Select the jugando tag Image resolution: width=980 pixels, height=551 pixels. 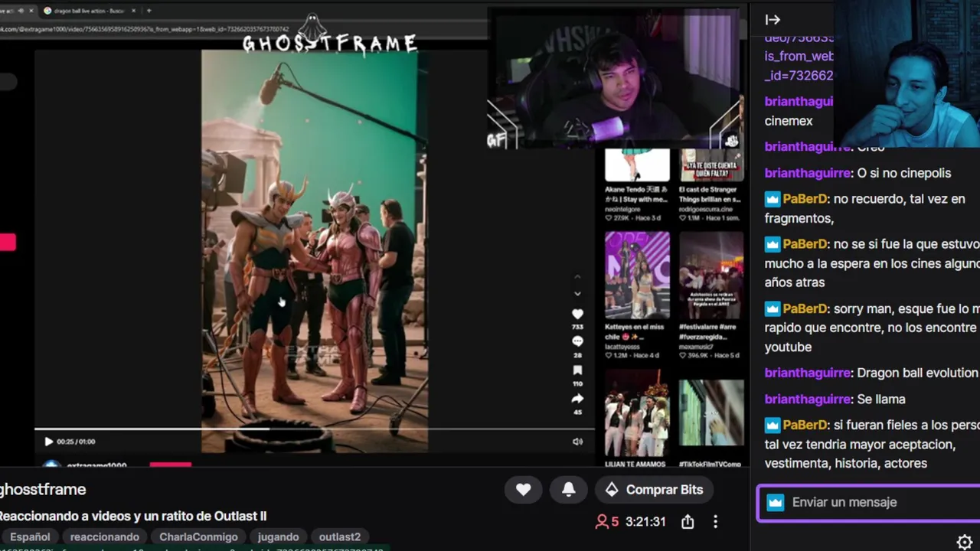278,537
